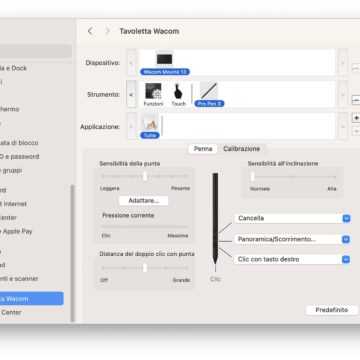Open the scanner item in the sidebar
The height and width of the screenshot is (360, 360).
(x=19, y=279)
